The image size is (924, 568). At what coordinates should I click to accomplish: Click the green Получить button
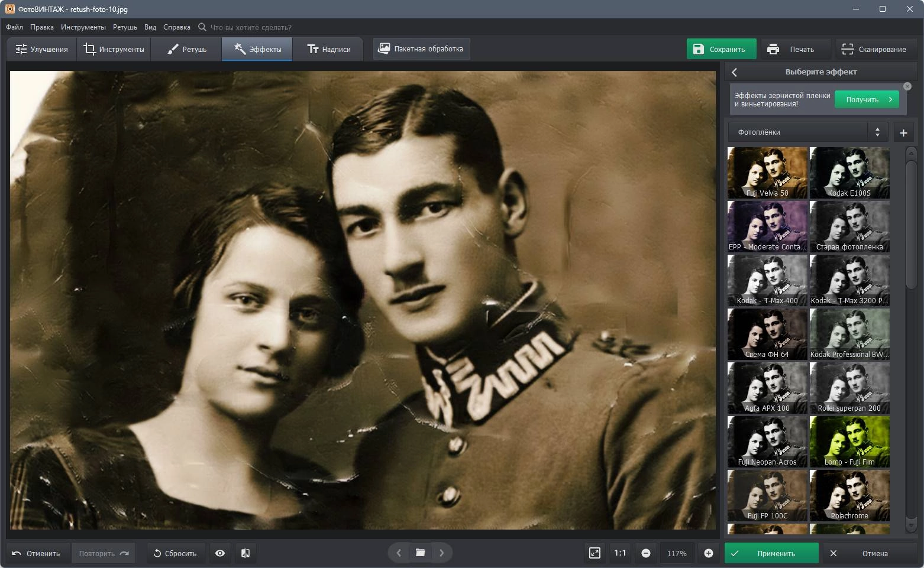point(867,99)
